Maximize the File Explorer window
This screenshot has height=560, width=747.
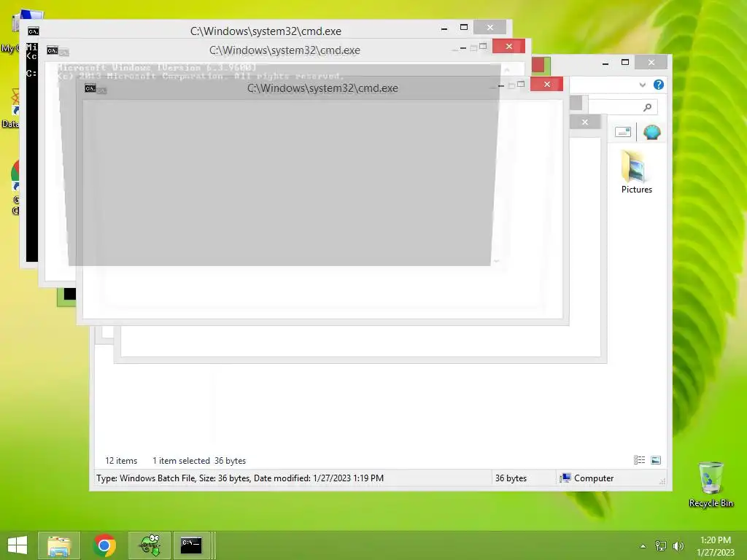coord(625,63)
